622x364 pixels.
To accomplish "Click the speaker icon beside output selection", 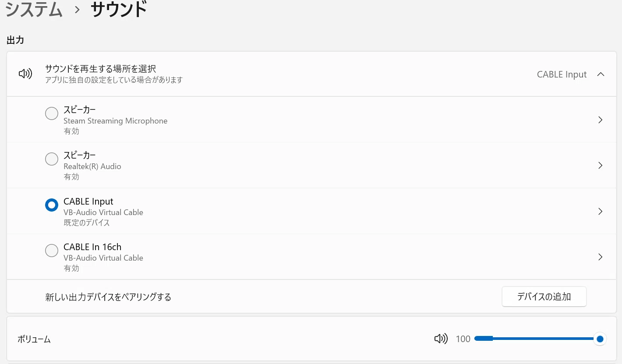I will [x=25, y=74].
